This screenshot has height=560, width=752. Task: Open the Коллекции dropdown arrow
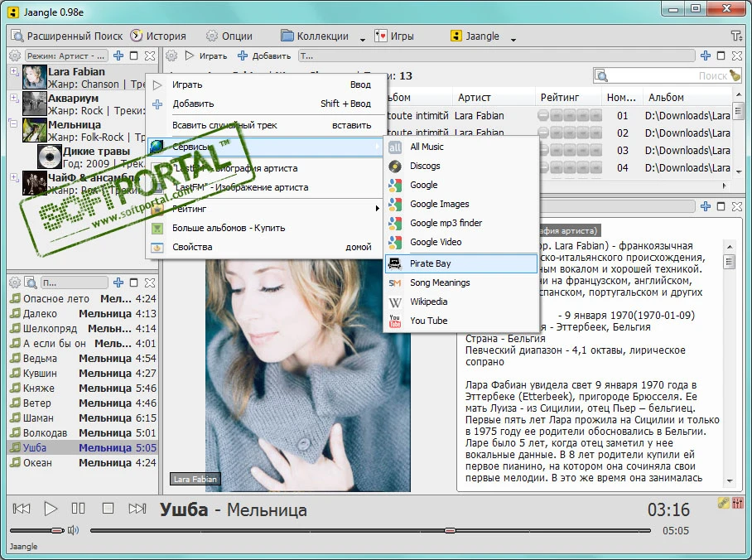point(362,39)
